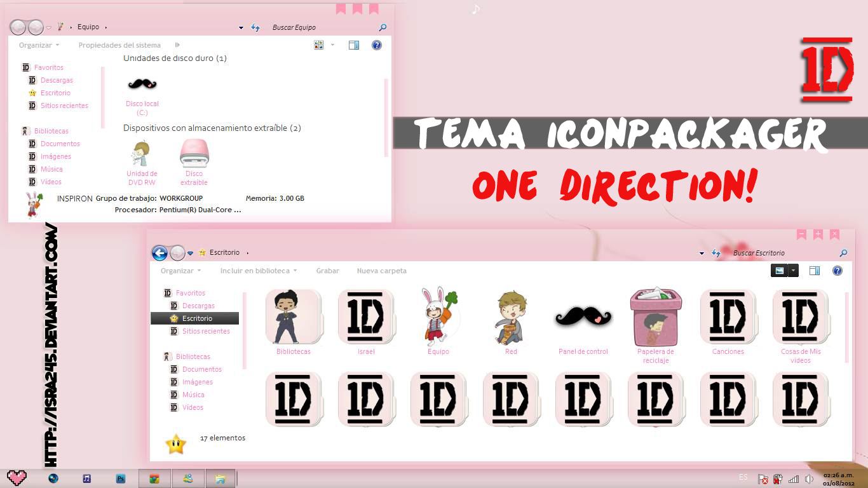Select Disco local (C:) mustache icon
Screen dimensions: 868x488
(x=142, y=84)
